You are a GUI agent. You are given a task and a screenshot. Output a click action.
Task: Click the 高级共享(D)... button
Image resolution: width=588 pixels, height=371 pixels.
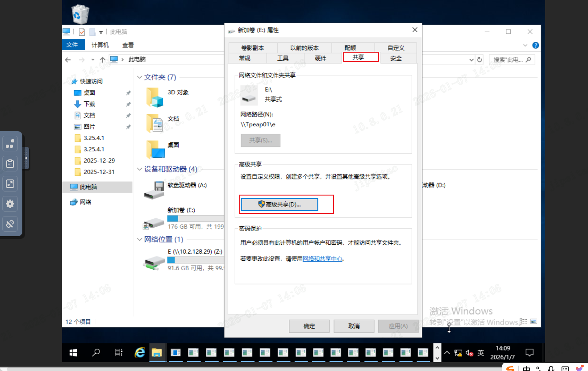coord(279,204)
